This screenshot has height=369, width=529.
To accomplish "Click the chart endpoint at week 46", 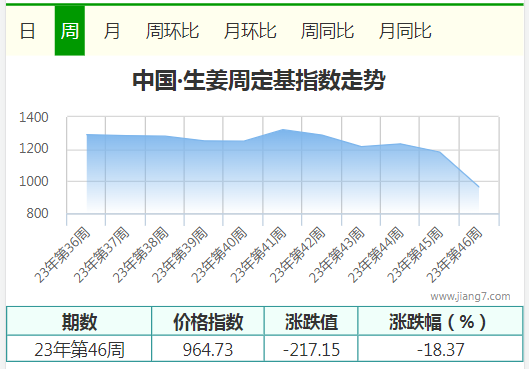I will point(478,187).
